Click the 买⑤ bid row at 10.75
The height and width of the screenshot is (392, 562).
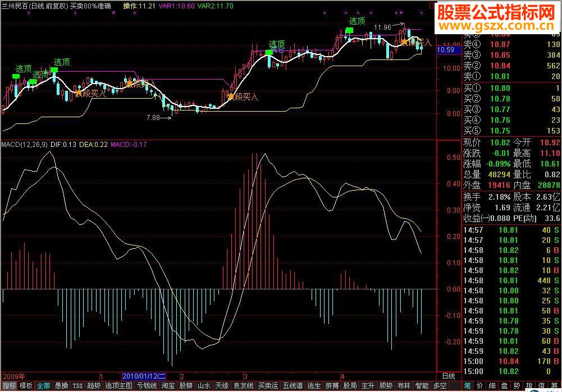[x=511, y=131]
